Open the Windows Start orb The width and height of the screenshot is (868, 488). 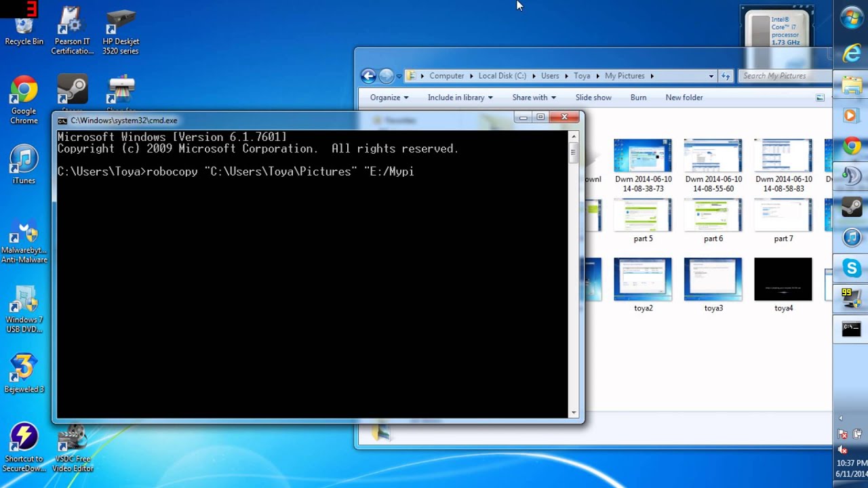click(852, 17)
